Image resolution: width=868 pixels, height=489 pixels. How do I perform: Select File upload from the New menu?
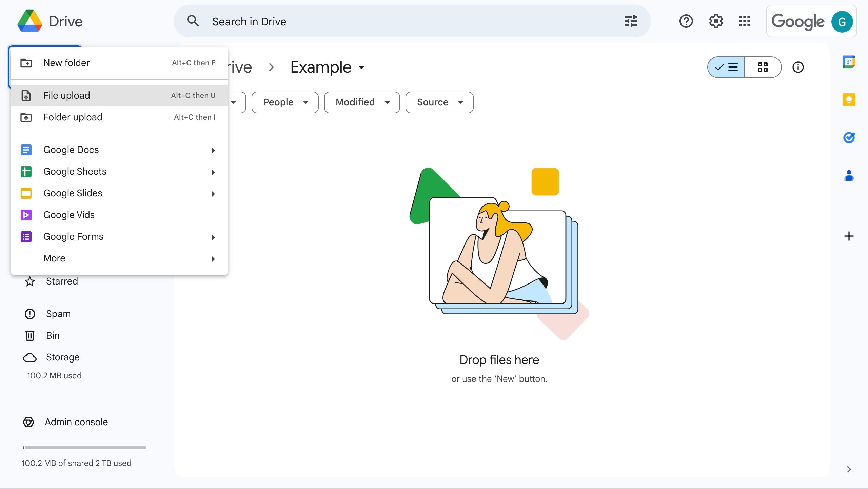click(66, 95)
